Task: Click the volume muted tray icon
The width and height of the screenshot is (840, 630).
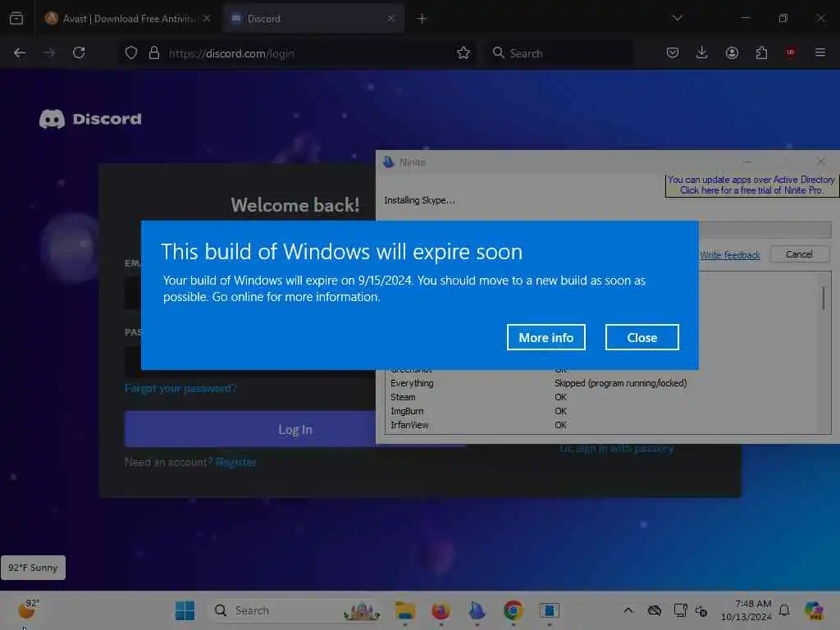Action: click(701, 610)
